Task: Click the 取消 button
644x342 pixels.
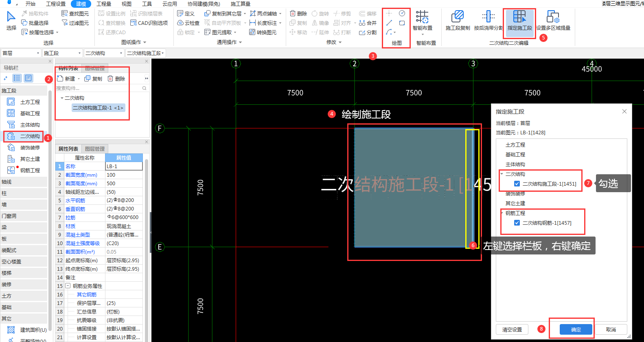Action: (611, 329)
